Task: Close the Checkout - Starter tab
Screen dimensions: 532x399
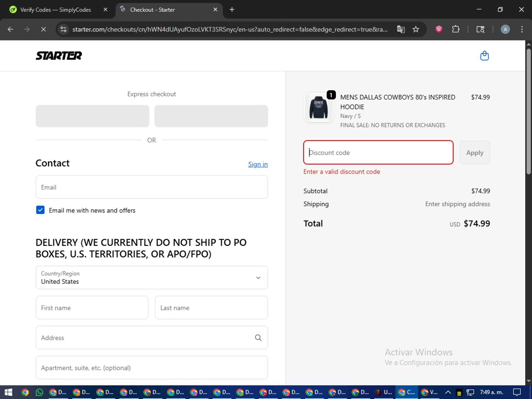Action: (x=215, y=10)
